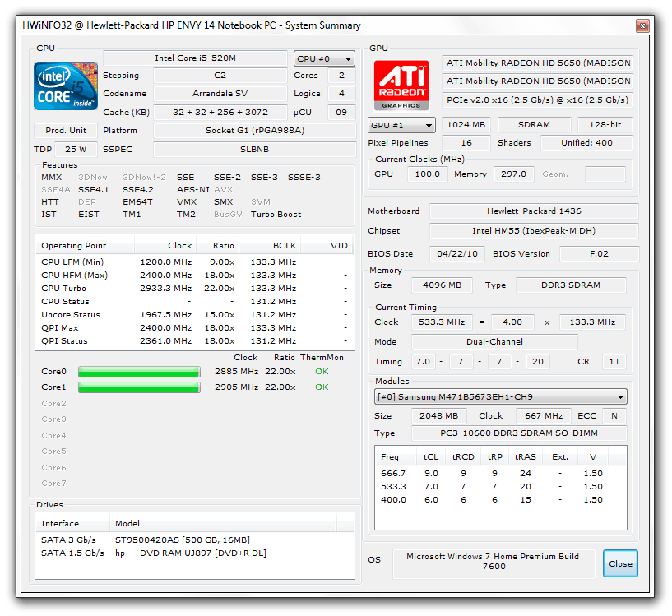Click the µCU value 09
672x616 pixels.
(x=341, y=113)
